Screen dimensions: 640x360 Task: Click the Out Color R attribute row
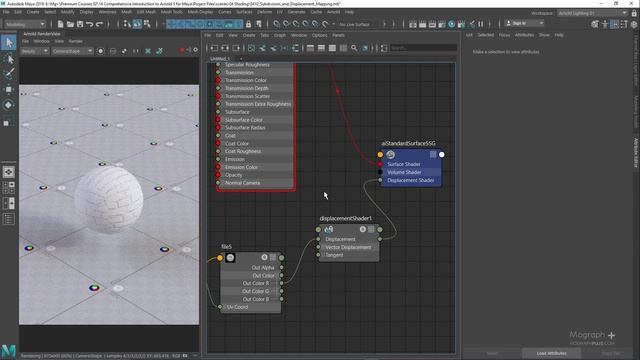(x=251, y=283)
